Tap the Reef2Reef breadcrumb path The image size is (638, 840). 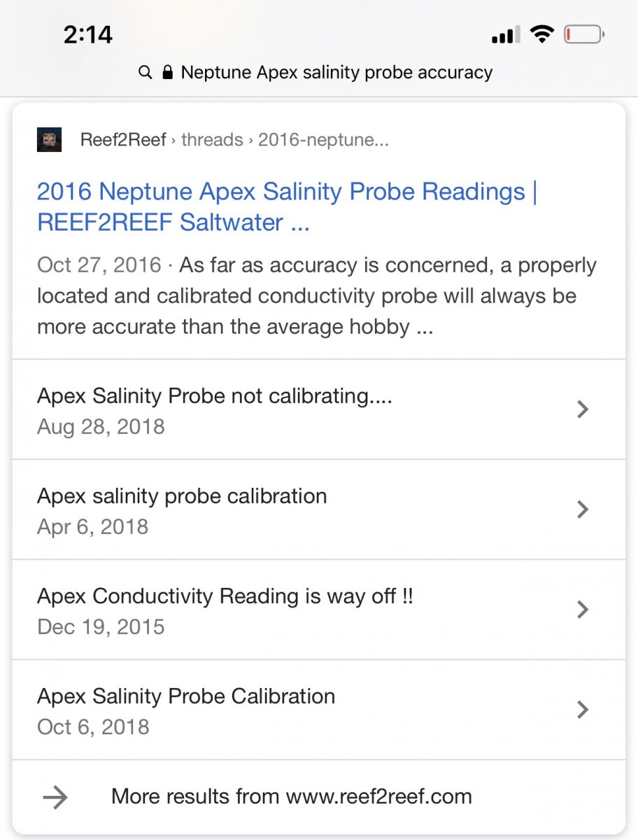(234, 140)
